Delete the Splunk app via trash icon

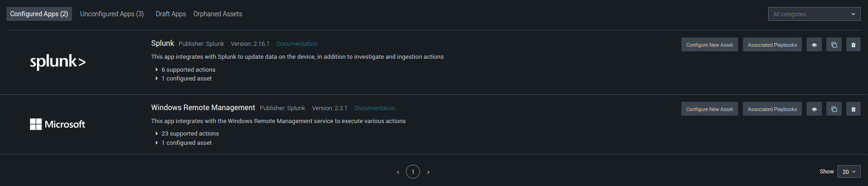(x=853, y=45)
